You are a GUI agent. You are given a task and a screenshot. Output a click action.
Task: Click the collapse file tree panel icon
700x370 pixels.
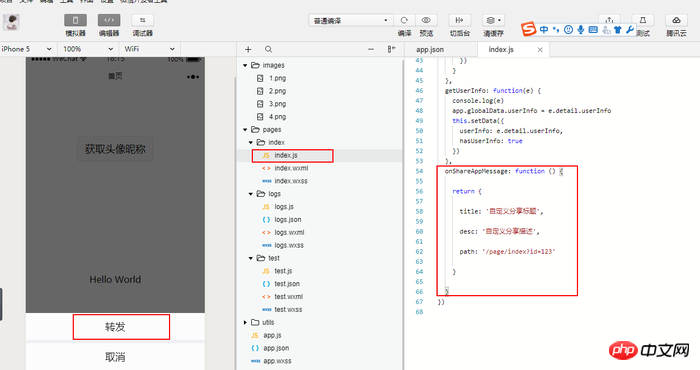tap(392, 50)
